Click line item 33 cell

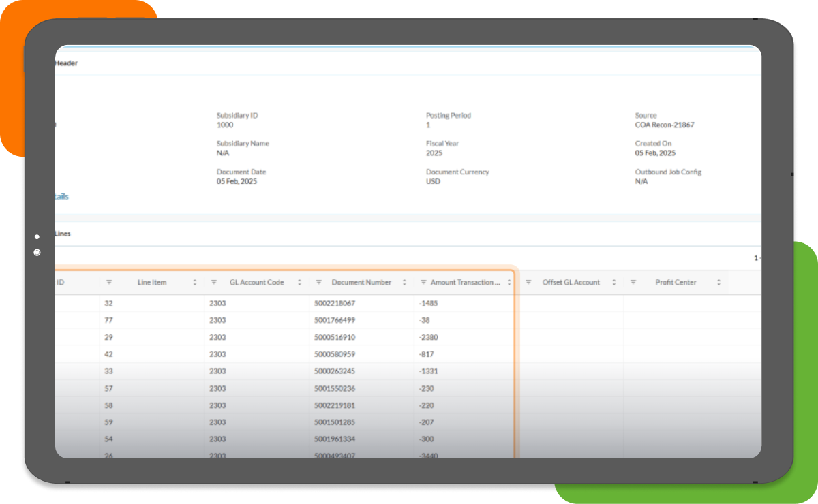click(109, 371)
